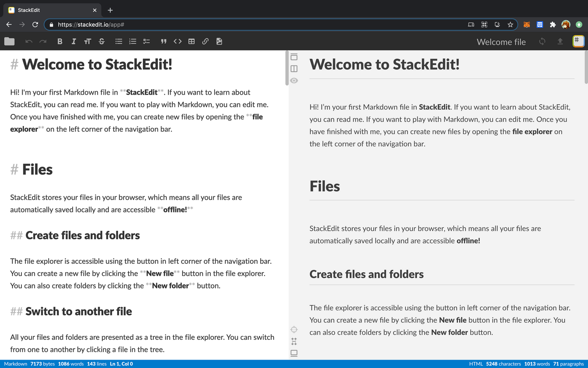Screen dimensions: 588x368
Task: Toggle scroll sync icon
Action: 294,341
